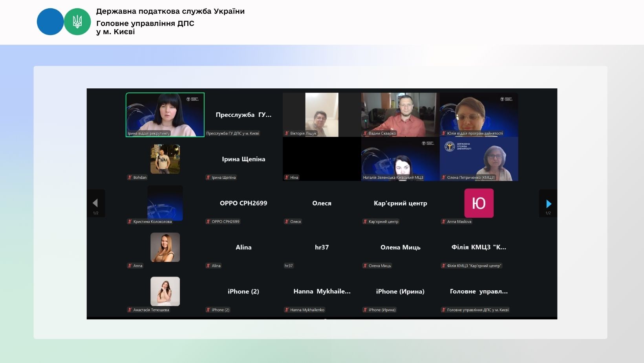Image resolution: width=644 pixels, height=363 pixels.
Task: Click the green trident emblem logo
Action: (x=77, y=22)
